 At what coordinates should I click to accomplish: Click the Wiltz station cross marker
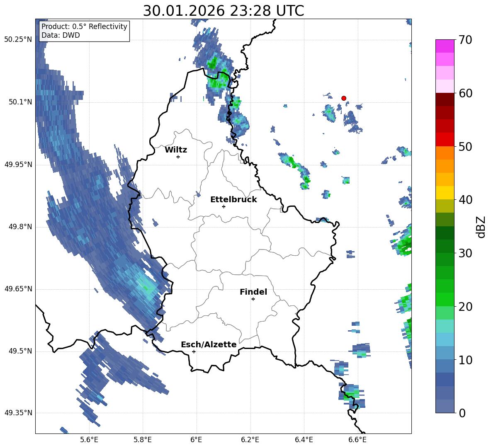[x=178, y=157]
